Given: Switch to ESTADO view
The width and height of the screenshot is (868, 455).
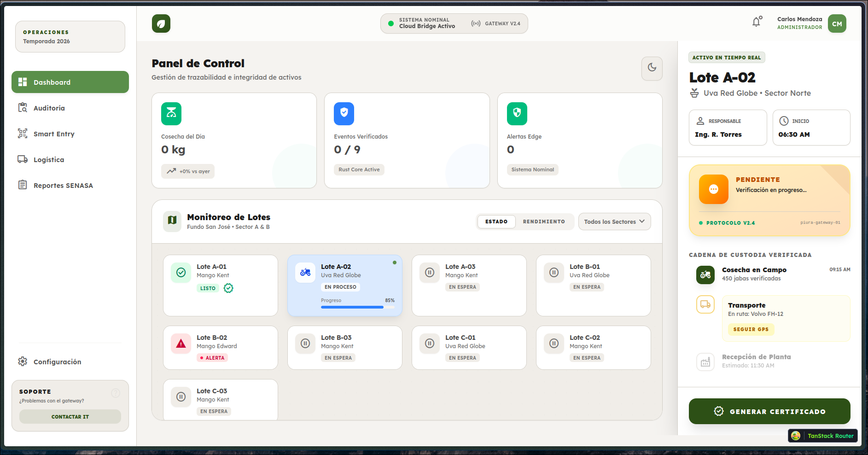Looking at the screenshot, I should coord(496,222).
